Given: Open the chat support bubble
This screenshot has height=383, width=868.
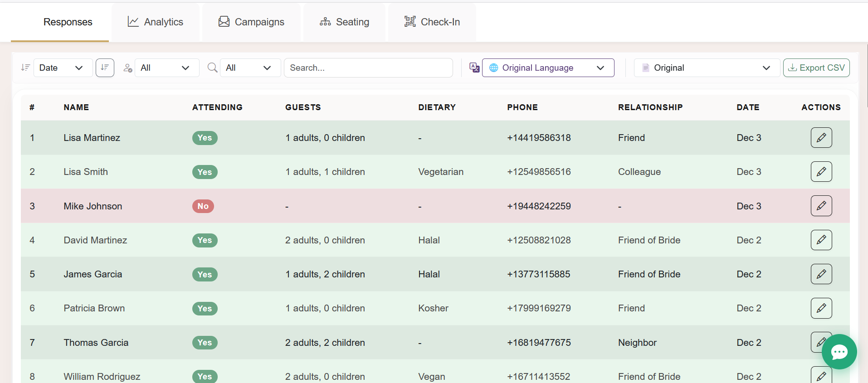Looking at the screenshot, I should pyautogui.click(x=839, y=352).
